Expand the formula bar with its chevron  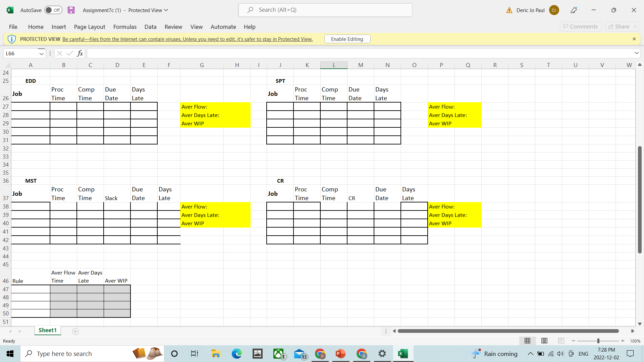point(636,53)
